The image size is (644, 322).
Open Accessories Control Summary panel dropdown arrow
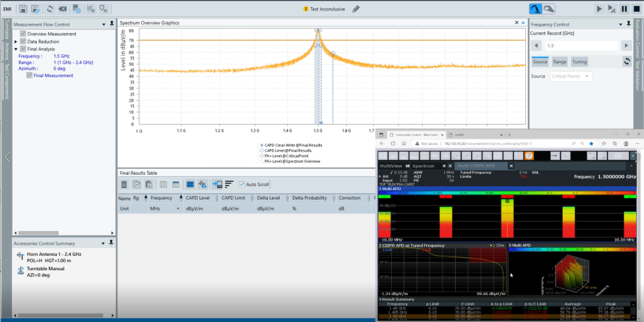pyautogui.click(x=104, y=243)
